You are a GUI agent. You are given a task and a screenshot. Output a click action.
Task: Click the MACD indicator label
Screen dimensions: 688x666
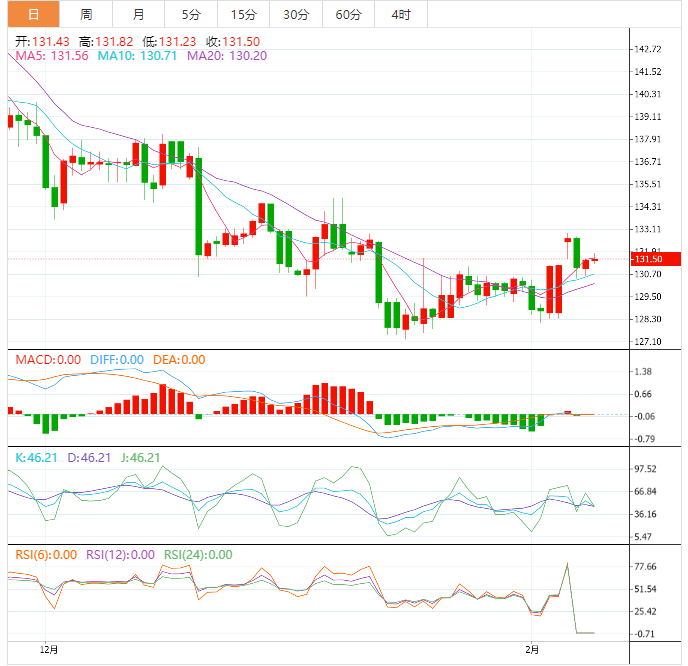(44, 360)
